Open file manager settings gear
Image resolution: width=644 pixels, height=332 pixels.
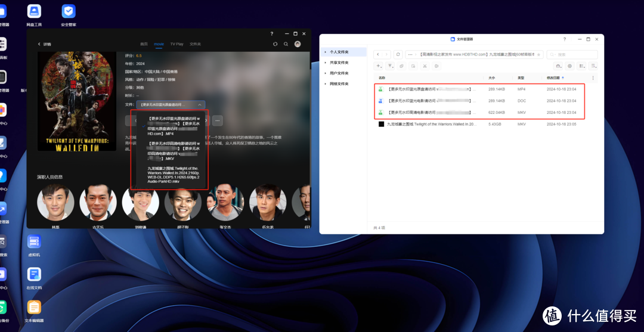569,66
